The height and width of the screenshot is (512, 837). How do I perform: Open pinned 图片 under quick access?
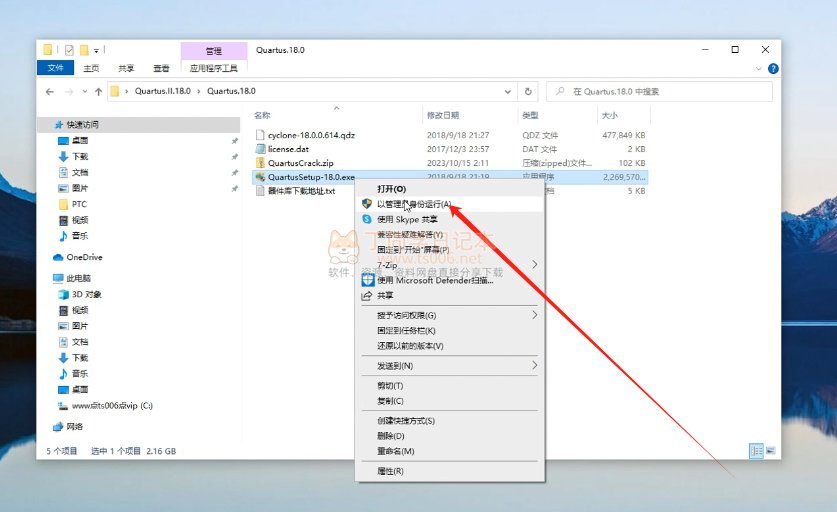point(80,188)
